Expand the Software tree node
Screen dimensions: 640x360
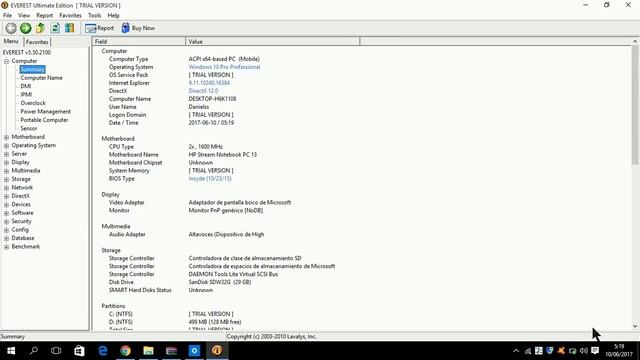(7, 213)
